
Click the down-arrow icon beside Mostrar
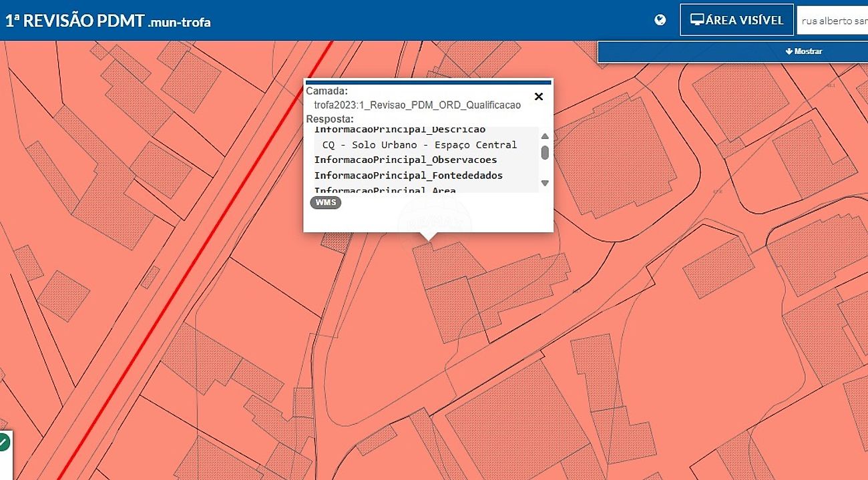[x=789, y=51]
